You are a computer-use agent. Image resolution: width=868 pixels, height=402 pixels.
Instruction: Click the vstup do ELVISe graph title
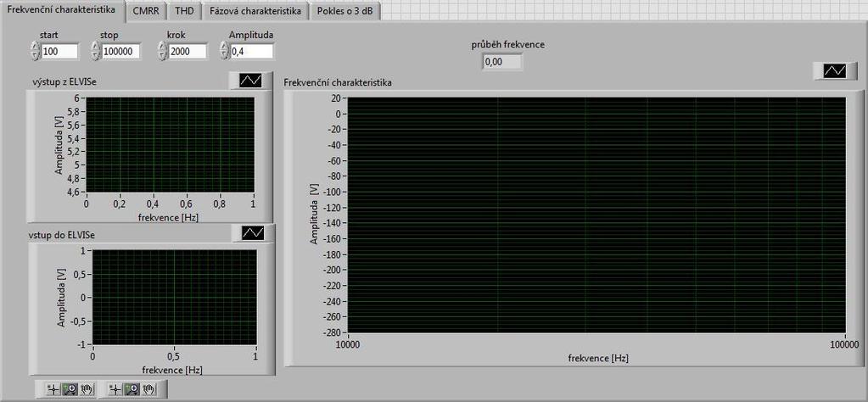coord(62,234)
